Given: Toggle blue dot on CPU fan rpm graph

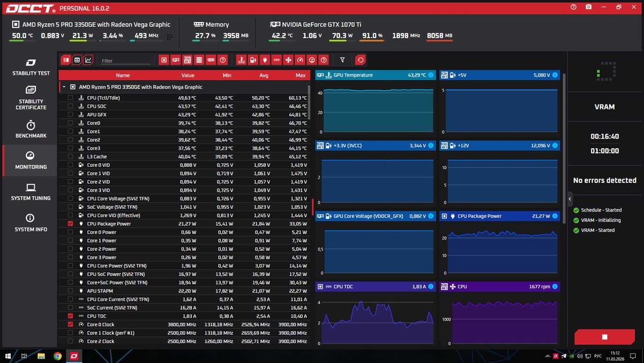Looking at the screenshot, I should tap(555, 286).
